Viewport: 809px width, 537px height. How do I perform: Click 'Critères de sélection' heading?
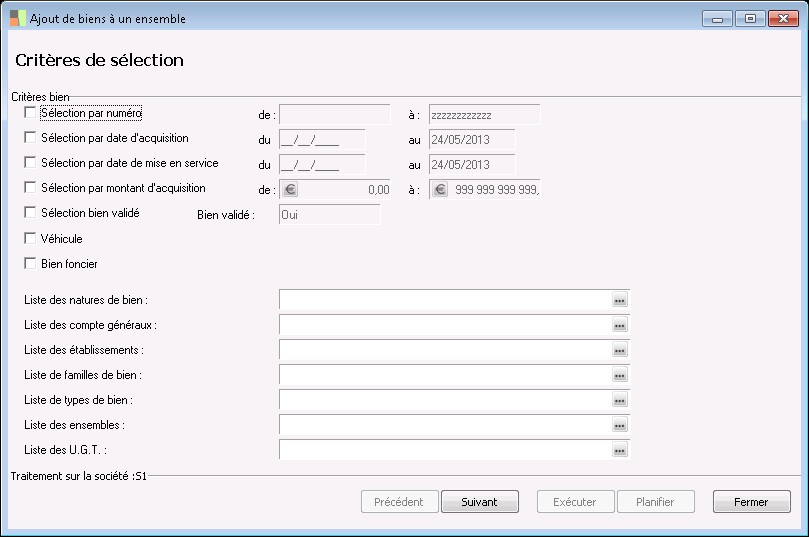click(99, 60)
